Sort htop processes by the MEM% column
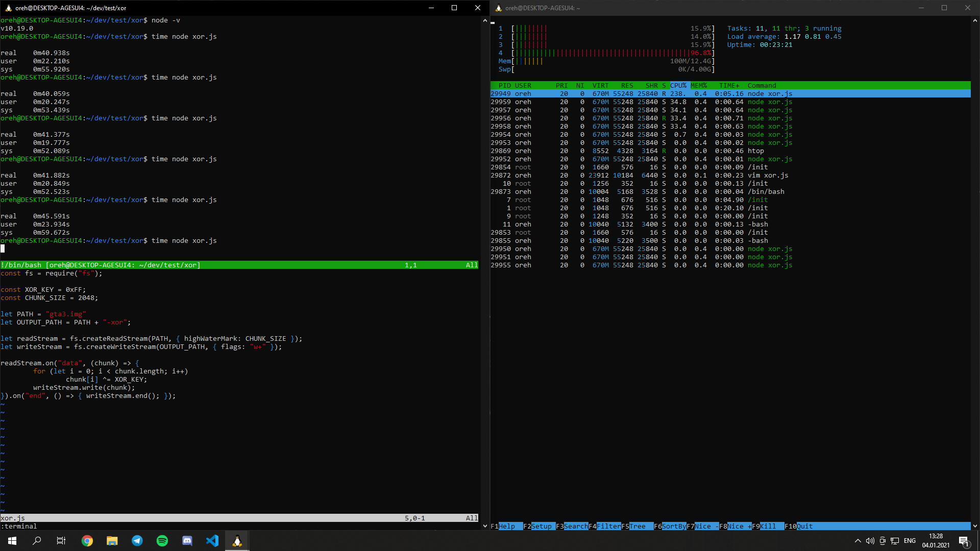Screen dimensions: 980x551 [x=698, y=86]
